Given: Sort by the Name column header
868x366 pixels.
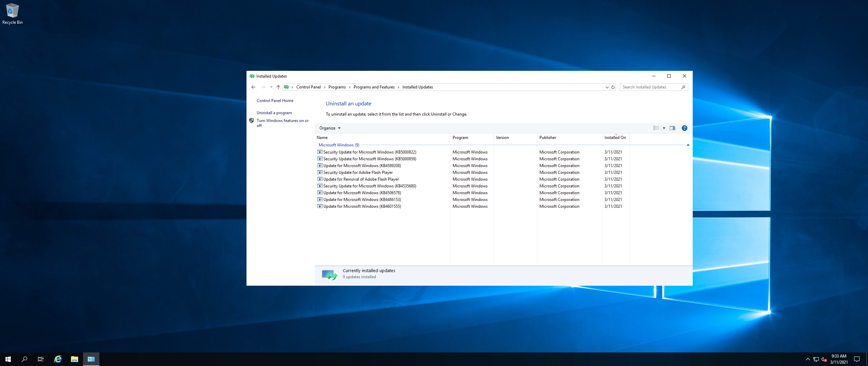Looking at the screenshot, I should [x=382, y=138].
